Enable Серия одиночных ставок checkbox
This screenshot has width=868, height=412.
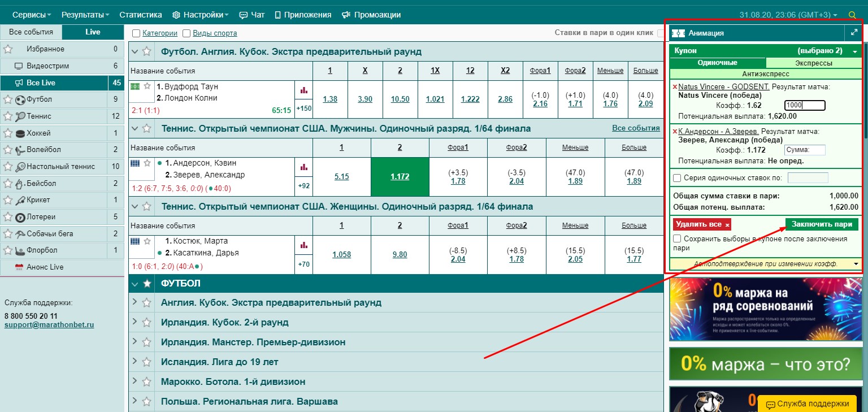pos(677,178)
